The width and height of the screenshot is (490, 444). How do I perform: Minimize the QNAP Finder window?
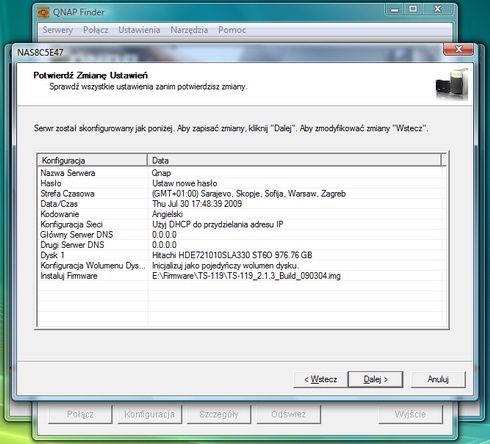[x=394, y=10]
